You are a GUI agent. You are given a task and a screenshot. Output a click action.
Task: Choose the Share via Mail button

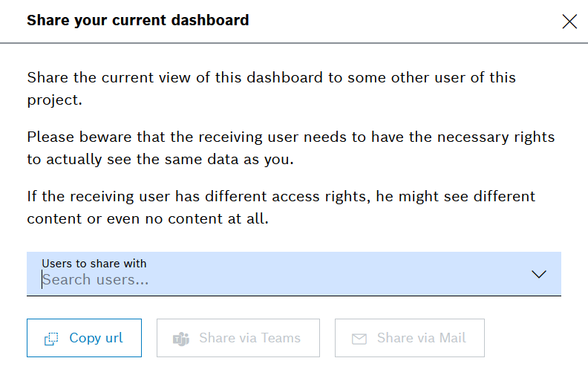(410, 338)
